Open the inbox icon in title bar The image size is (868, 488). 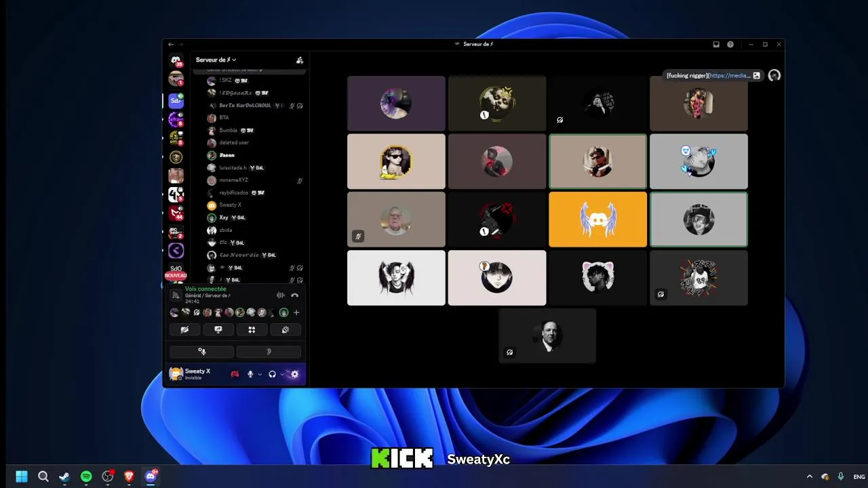(x=716, y=44)
